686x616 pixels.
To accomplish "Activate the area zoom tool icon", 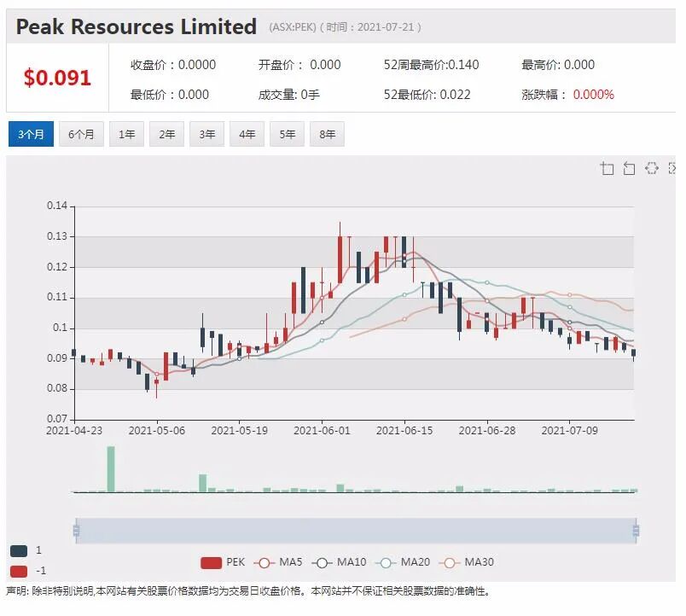I will click(x=607, y=168).
